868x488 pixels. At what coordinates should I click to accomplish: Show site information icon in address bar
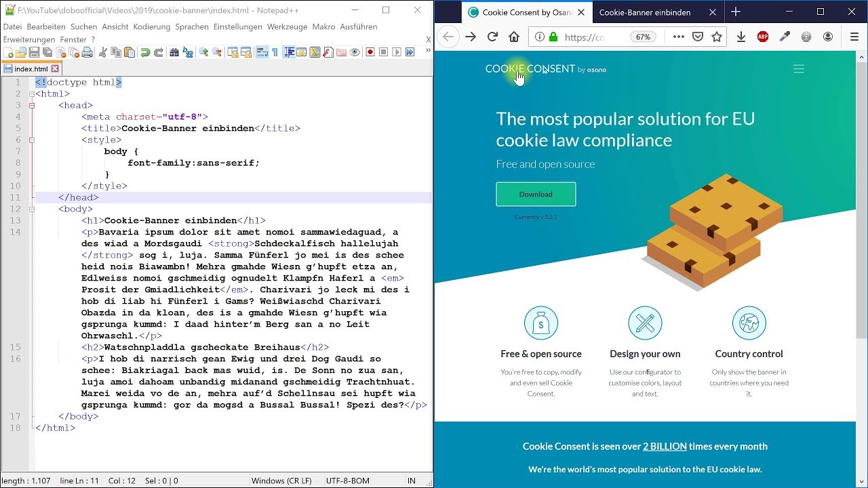(540, 37)
